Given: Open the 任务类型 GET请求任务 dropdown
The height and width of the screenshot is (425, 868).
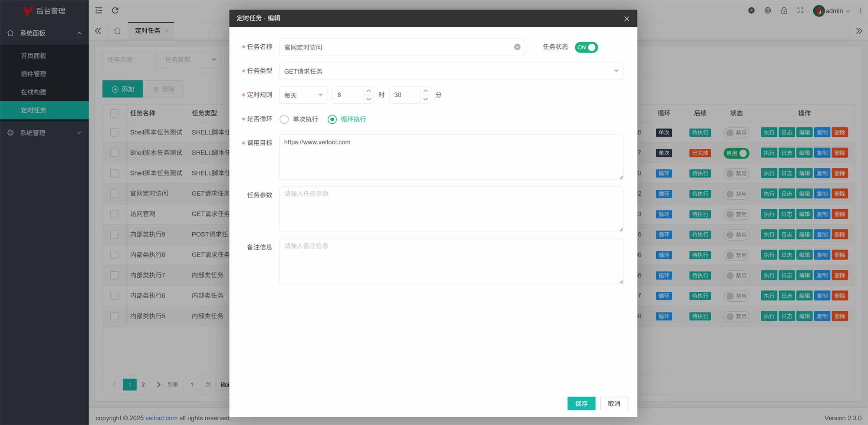Looking at the screenshot, I should tap(451, 71).
